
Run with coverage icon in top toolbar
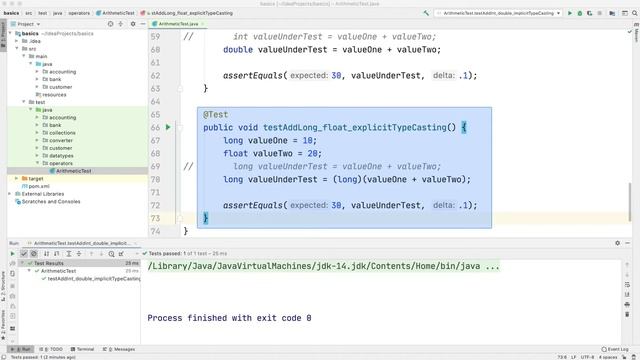pyautogui.click(x=589, y=13)
